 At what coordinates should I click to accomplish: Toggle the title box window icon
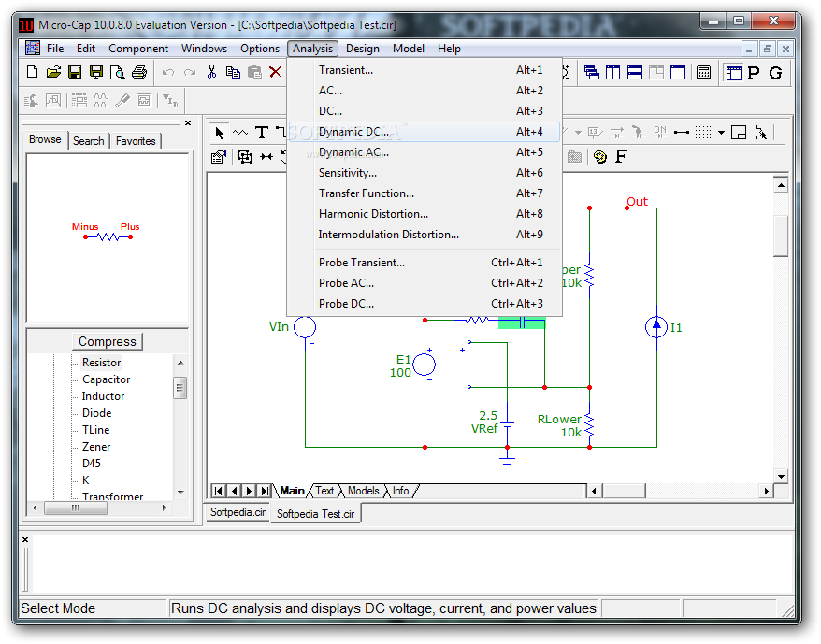click(x=739, y=133)
